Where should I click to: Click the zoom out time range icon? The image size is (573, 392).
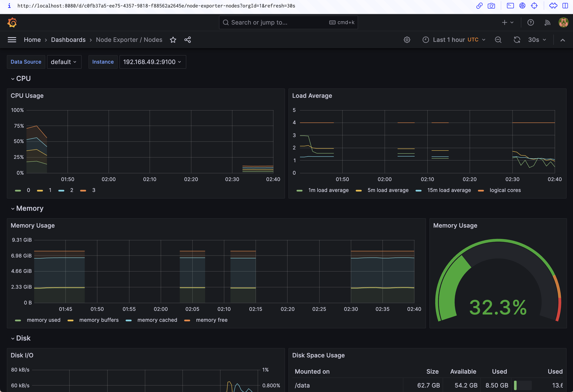tap(498, 40)
